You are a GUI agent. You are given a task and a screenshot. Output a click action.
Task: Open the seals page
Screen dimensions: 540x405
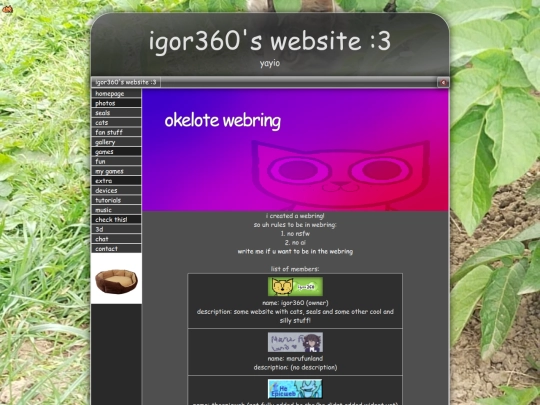click(116, 113)
